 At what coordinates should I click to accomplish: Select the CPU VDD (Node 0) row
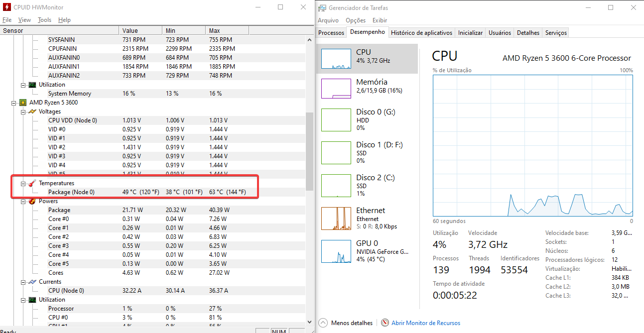click(152, 120)
